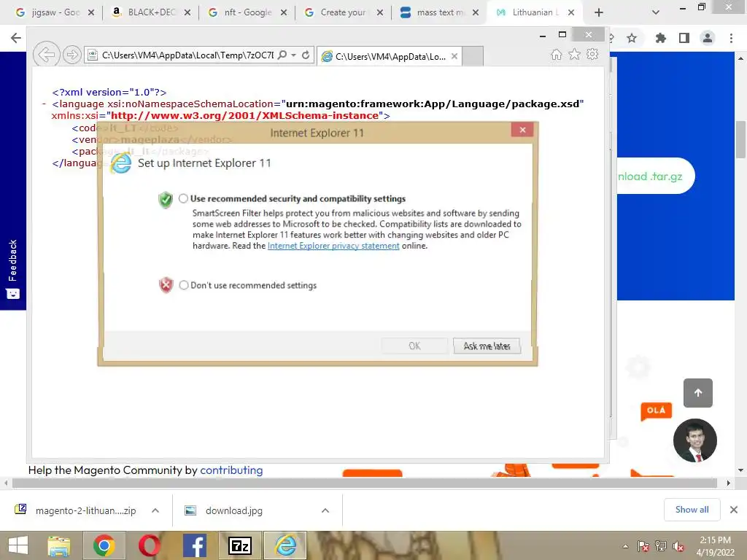
Task: Bookmark this page with Chrome star
Action: [x=632, y=38]
